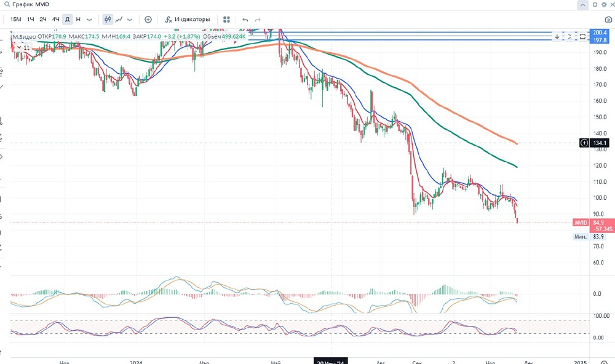Click the MVID price line tag
615x364 pixels.
581,223
